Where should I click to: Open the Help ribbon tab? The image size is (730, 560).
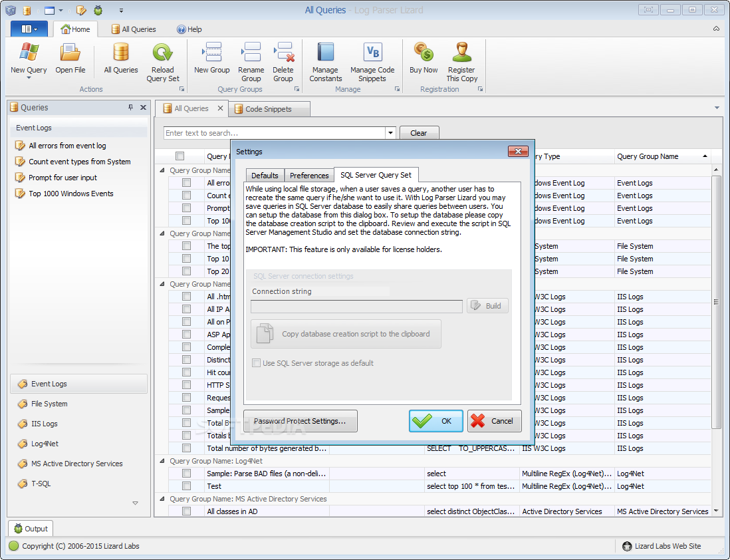(x=189, y=29)
